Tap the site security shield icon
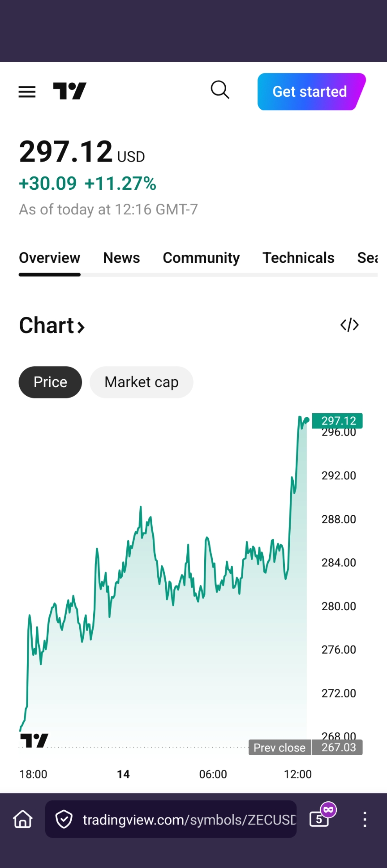387x868 pixels. tap(64, 819)
